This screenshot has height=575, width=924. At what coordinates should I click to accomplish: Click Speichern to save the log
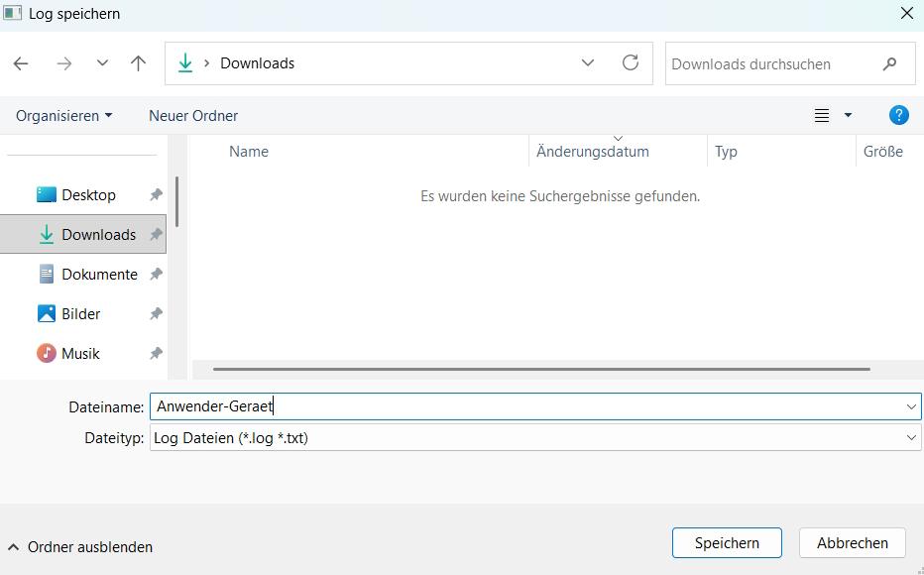(727, 542)
